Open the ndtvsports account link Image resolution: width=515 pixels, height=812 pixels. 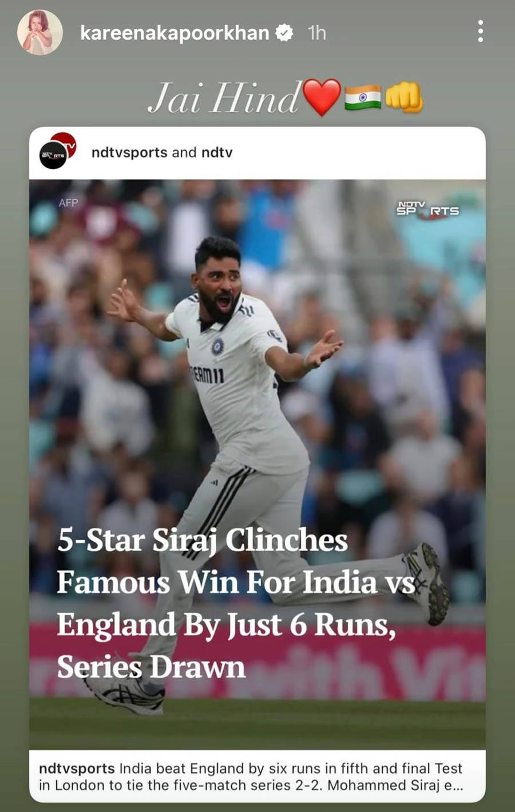click(129, 152)
